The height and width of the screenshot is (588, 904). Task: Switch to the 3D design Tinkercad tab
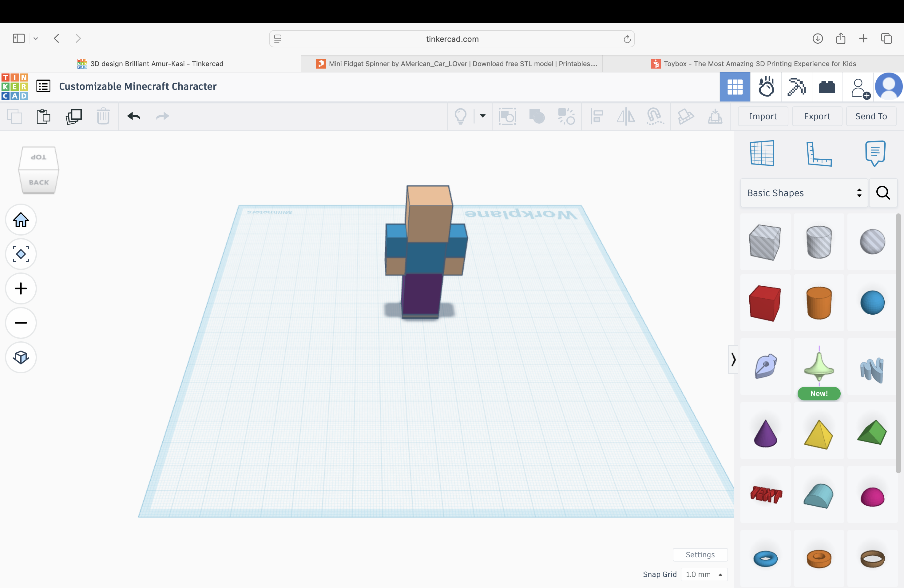150,63
